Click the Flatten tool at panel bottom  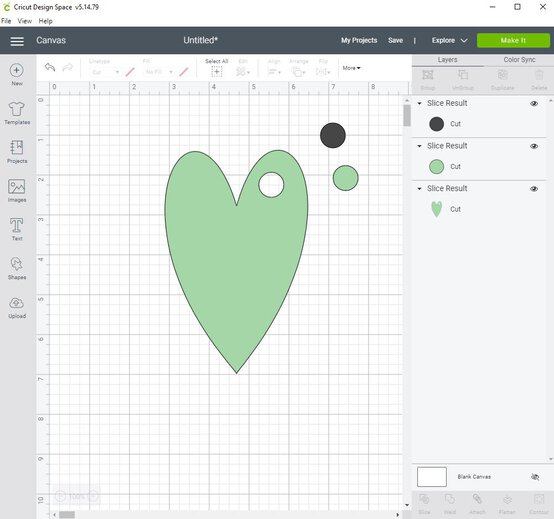[x=507, y=504]
